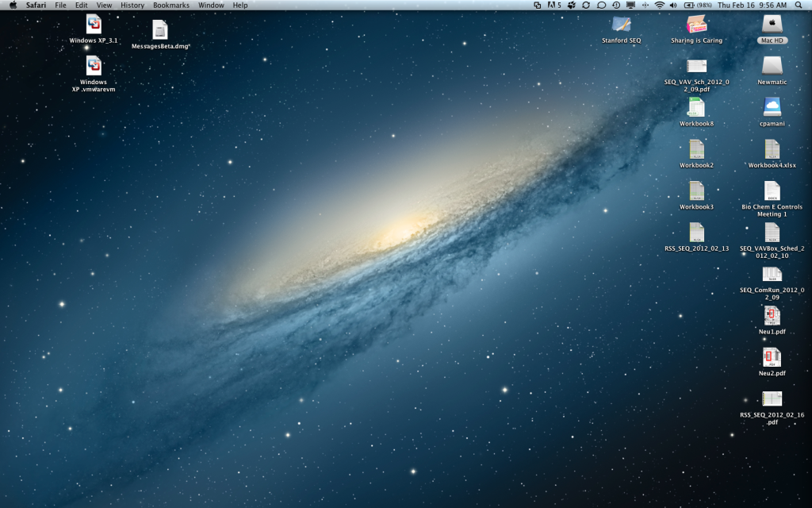Select the SEQ_VAV_Sch_2012_02_09.pdf icon

[696, 66]
